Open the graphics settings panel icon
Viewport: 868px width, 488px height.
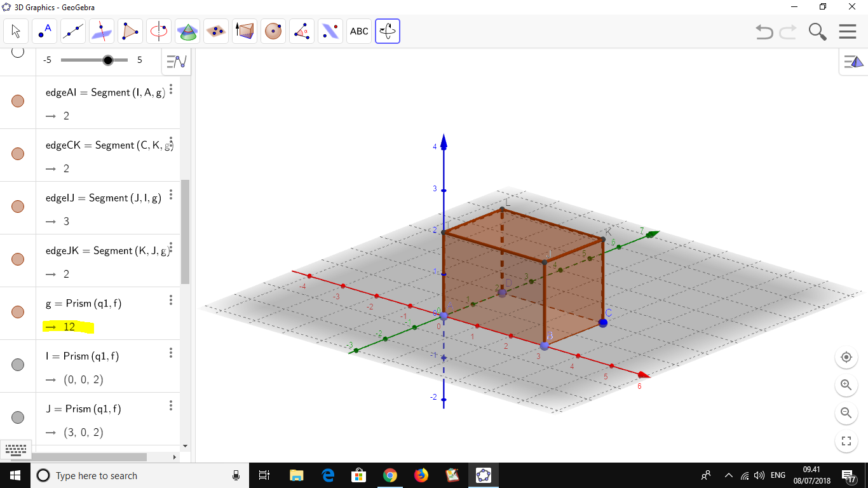(x=853, y=61)
